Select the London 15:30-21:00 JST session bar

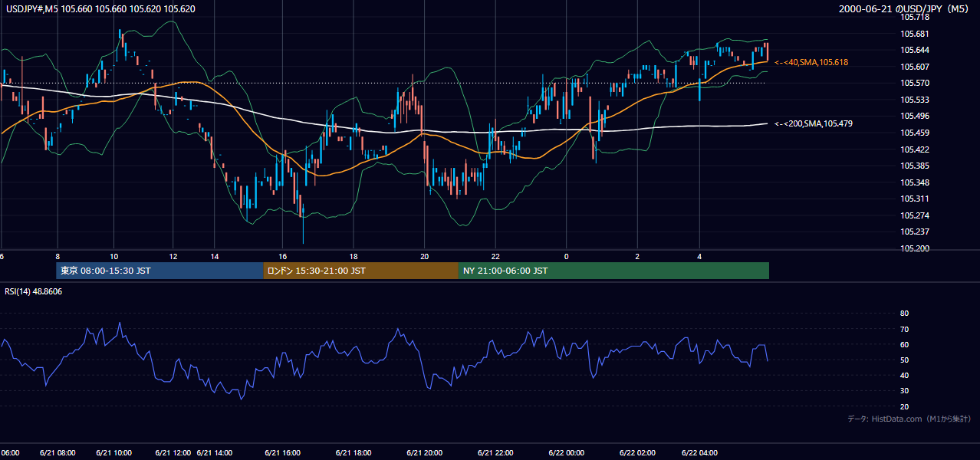[x=360, y=271]
